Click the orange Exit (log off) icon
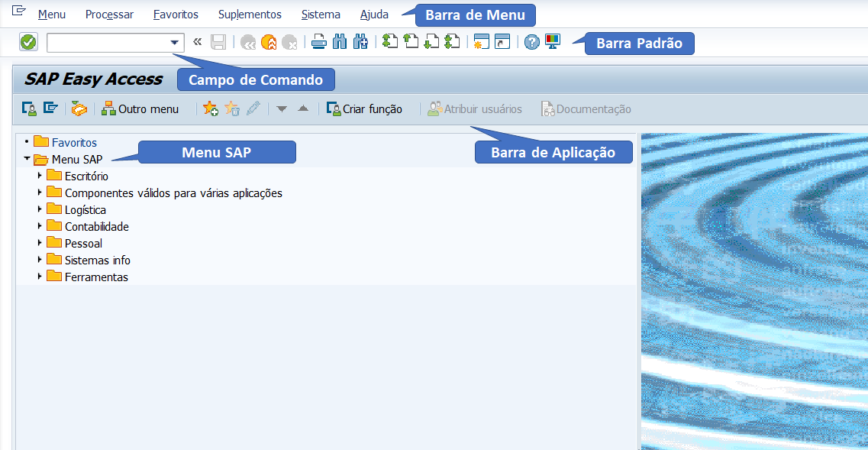868x450 pixels. tap(269, 42)
